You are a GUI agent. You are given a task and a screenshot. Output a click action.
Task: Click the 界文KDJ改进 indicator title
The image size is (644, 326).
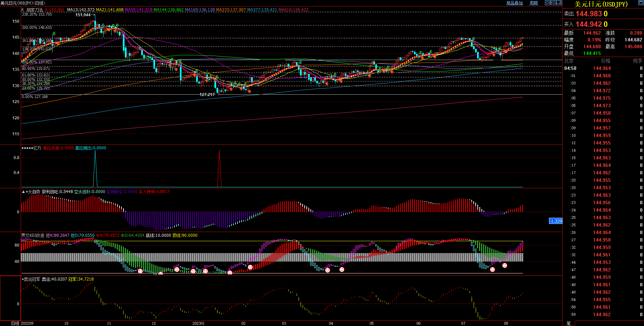(33, 235)
